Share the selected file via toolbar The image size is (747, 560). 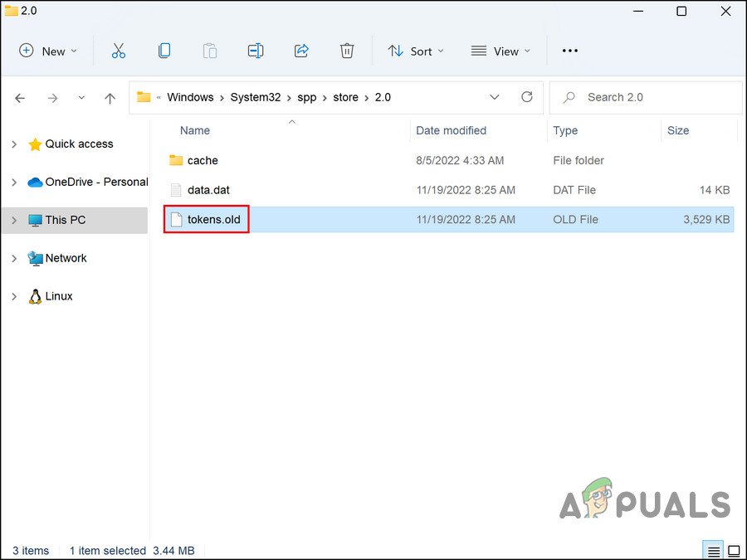pos(301,51)
